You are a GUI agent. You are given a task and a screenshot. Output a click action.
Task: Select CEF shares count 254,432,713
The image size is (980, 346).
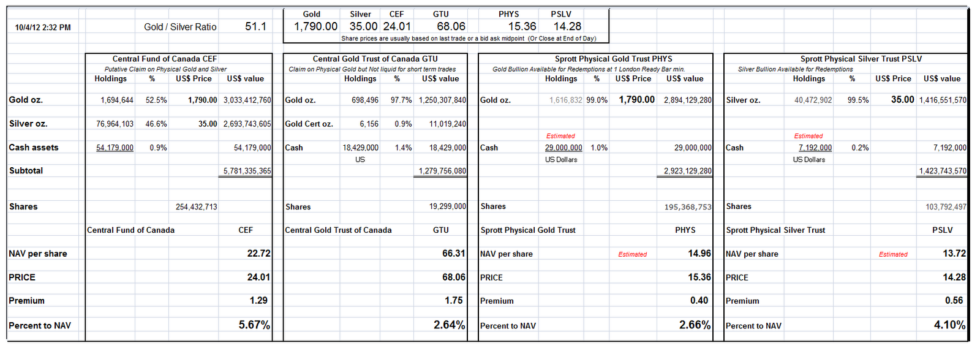coord(197,207)
